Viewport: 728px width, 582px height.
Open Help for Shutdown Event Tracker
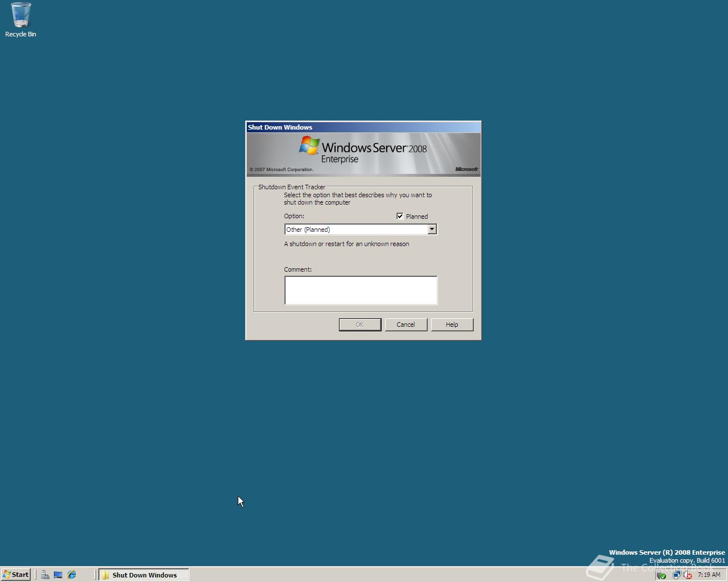tap(452, 325)
